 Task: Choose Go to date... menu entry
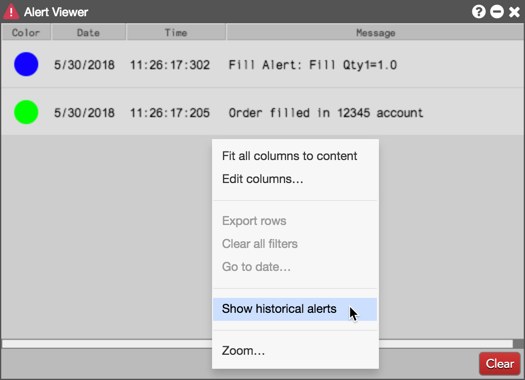tap(295, 267)
